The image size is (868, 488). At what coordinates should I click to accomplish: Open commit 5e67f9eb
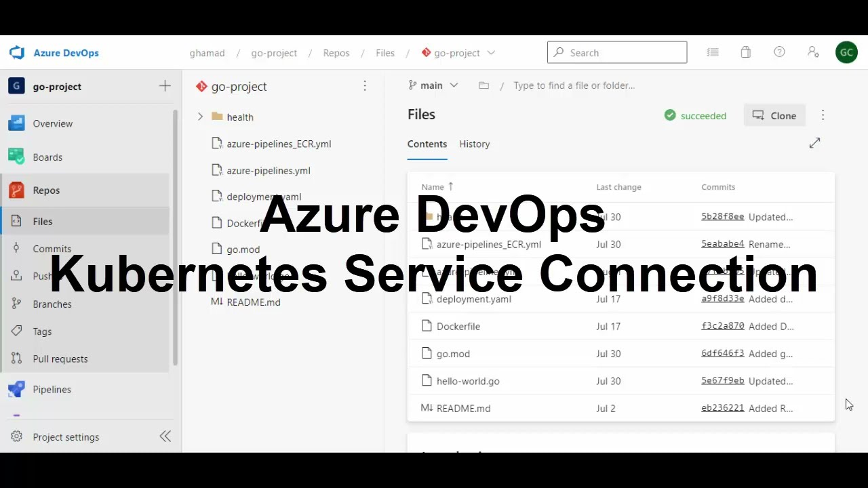[722, 381]
